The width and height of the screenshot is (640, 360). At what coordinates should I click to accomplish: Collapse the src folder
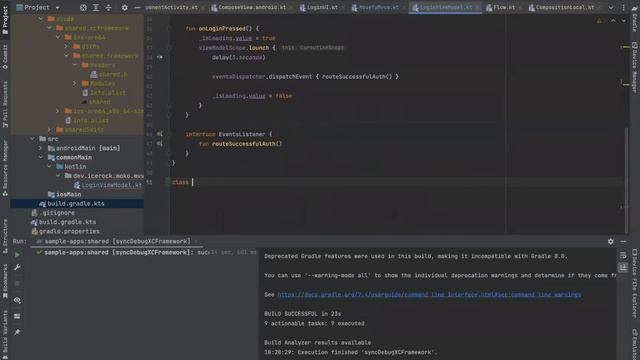[32, 139]
